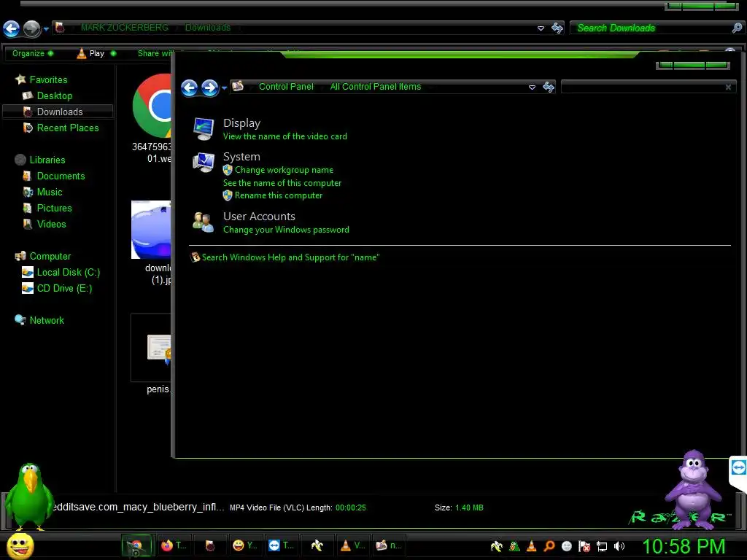This screenshot has height=560, width=747.
Task: Go back in the Downloads window
Action: pos(12,28)
